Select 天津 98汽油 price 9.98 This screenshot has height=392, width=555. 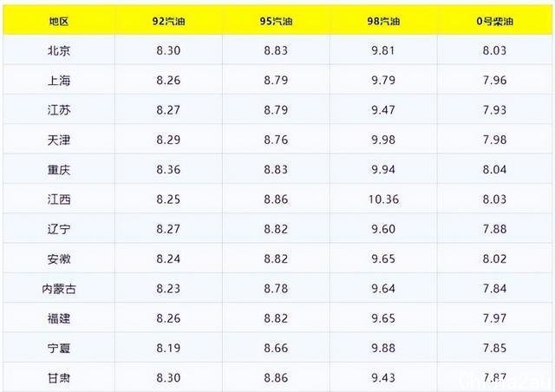[383, 140]
